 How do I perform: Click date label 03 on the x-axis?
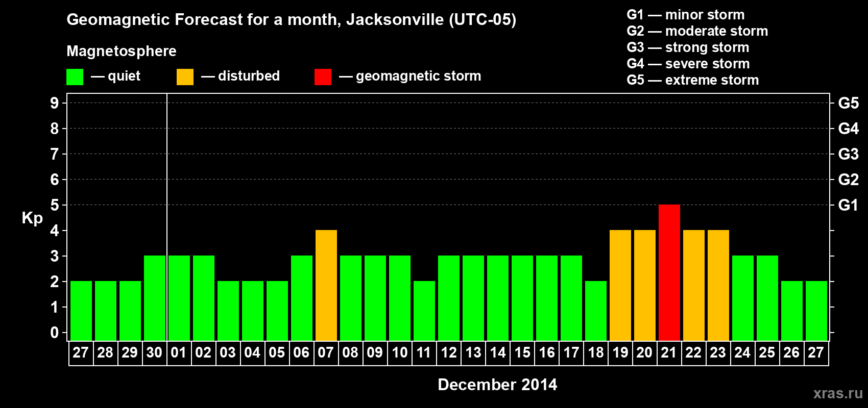pyautogui.click(x=228, y=352)
